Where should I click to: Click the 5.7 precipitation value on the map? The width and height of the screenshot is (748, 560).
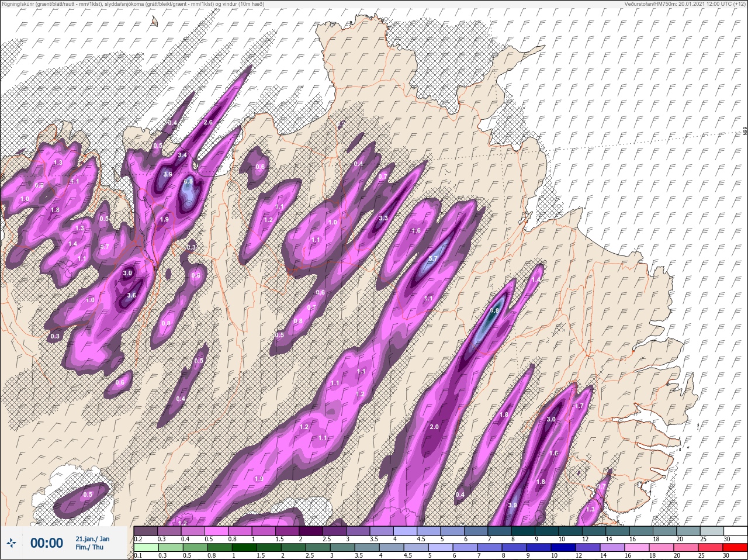[433, 258]
